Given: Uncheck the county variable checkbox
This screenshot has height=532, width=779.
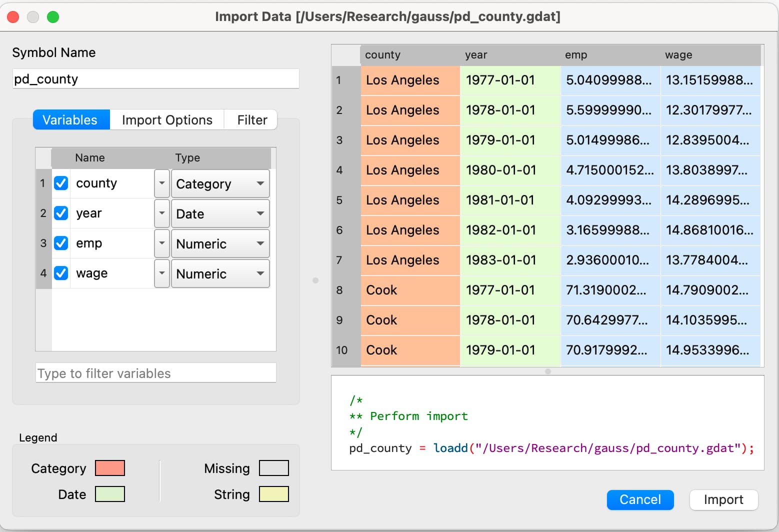Looking at the screenshot, I should pyautogui.click(x=61, y=183).
